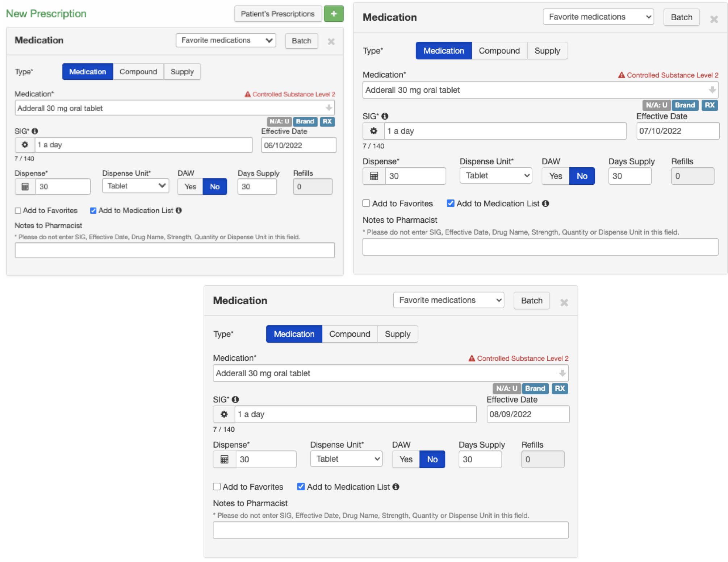Screen dimensions: 728x562
Task: Click Batch button in 08/09/2022 panel
Action: tap(532, 301)
